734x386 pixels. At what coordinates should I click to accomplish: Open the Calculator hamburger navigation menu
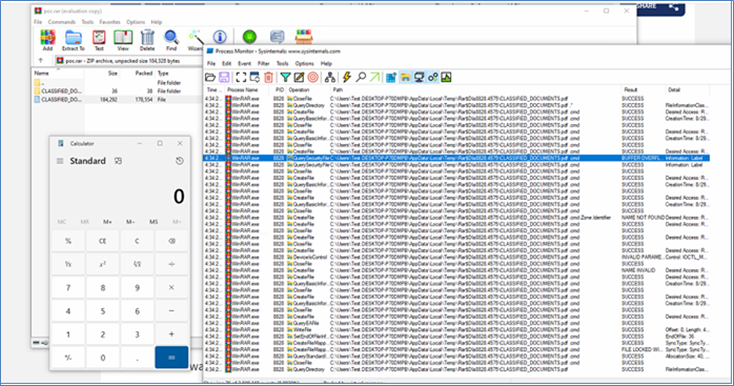[60, 161]
